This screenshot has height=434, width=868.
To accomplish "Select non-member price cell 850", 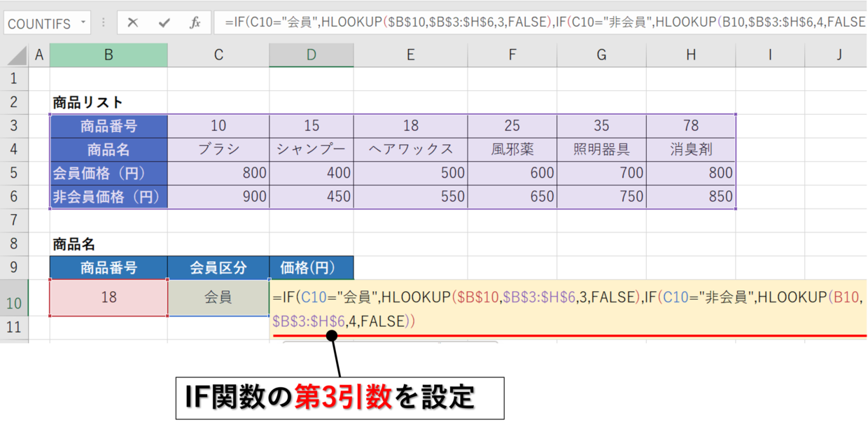I will (x=691, y=197).
